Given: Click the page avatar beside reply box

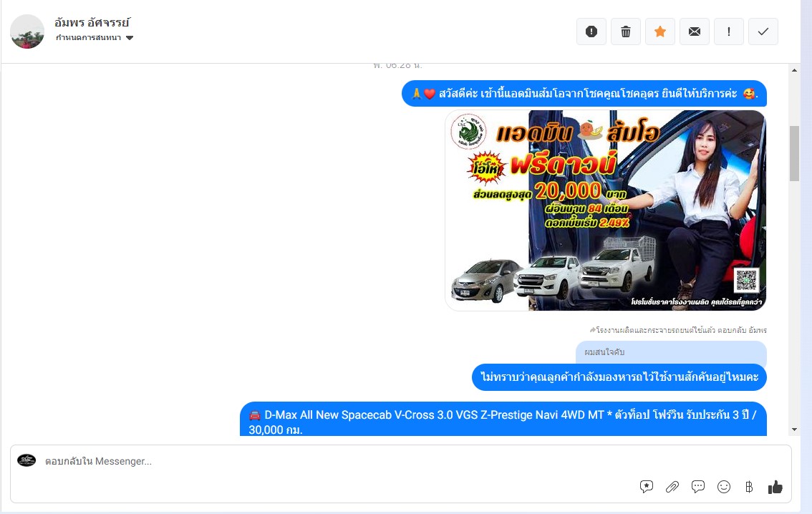Looking at the screenshot, I should (x=26, y=460).
